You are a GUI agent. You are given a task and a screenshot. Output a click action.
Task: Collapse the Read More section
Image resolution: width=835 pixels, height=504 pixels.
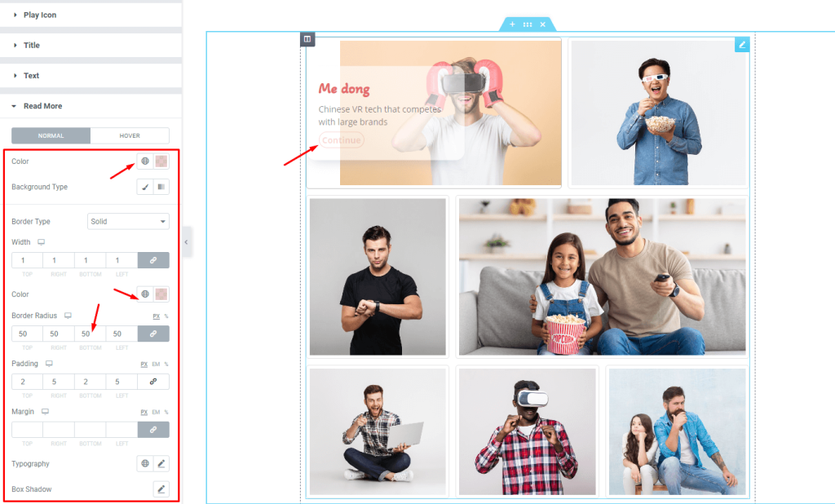click(x=91, y=106)
